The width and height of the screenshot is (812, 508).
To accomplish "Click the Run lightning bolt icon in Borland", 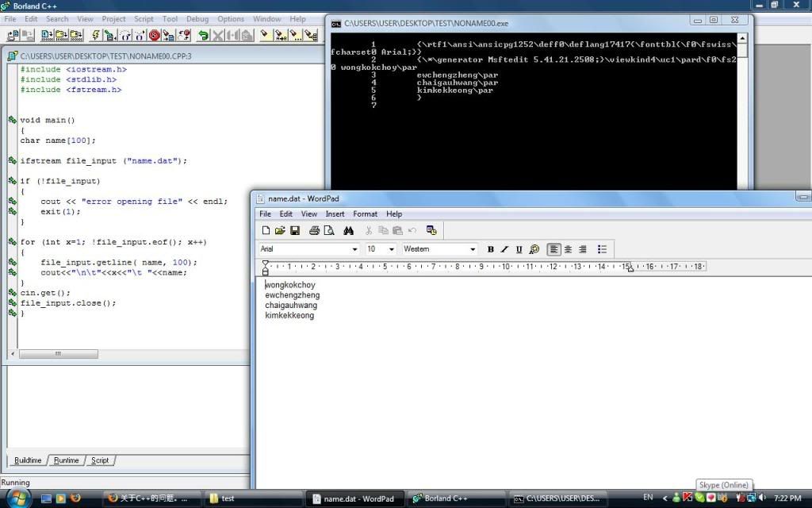I will (96, 35).
